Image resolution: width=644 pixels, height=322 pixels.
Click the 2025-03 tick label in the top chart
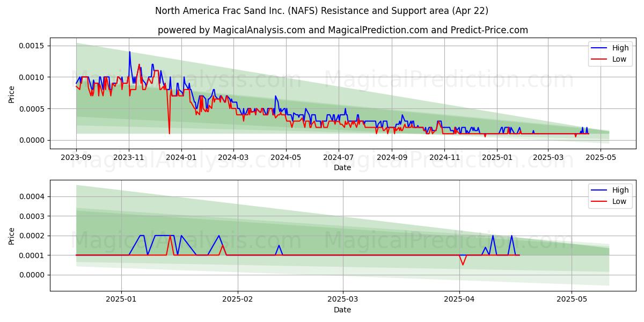[547, 158]
